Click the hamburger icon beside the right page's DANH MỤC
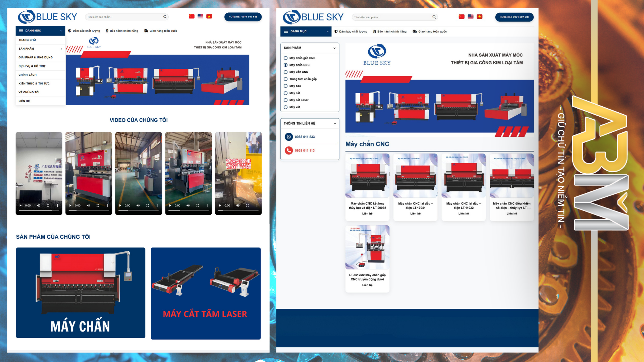Screen dimensions: 644x362 coord(286,31)
